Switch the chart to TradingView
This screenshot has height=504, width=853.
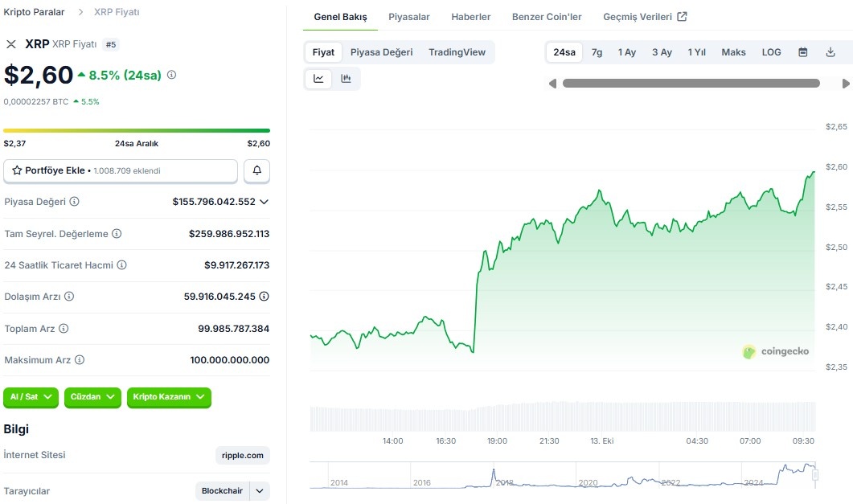tap(457, 52)
